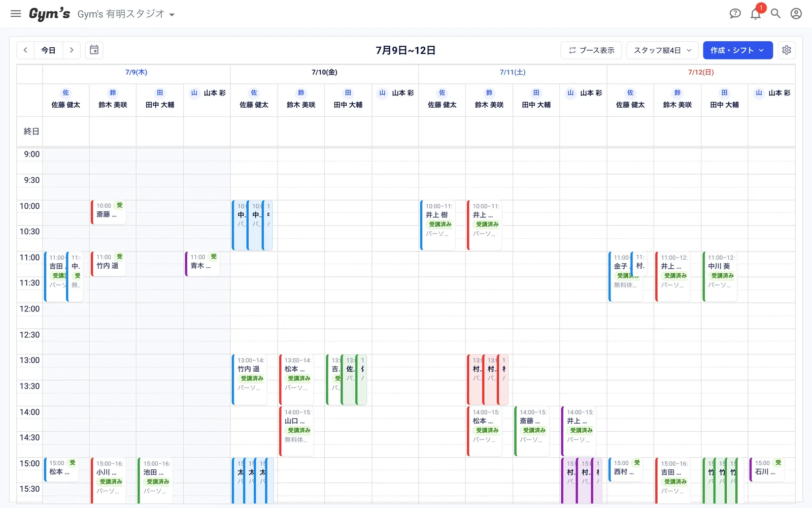Select 田中 大輔 staff header under 7/11
The height and width of the screenshot is (508, 812).
pos(536,100)
